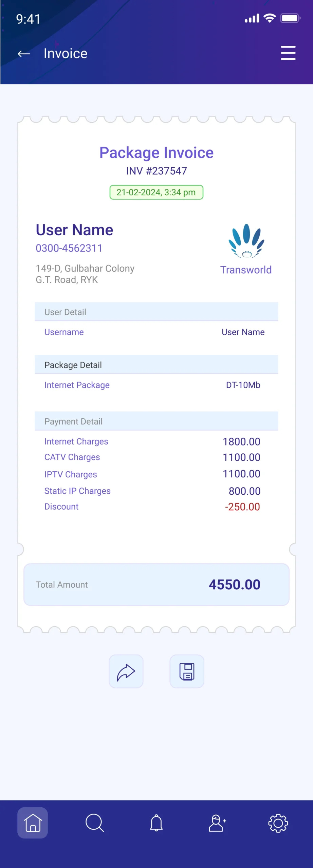Select the Package Detail section header
Viewport: 313px width, 868px height.
point(156,365)
